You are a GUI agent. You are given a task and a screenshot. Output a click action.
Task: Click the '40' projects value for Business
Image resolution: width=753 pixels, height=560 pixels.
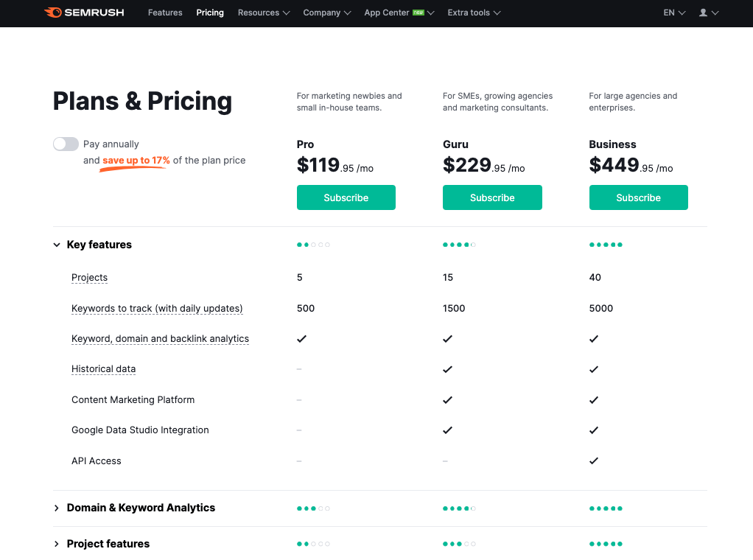[x=595, y=278]
